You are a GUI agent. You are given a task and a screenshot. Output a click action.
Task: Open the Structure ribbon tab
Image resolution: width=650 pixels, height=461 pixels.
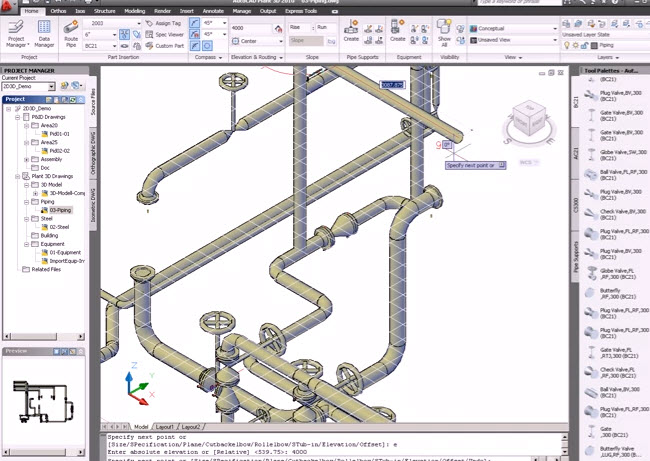(x=104, y=11)
